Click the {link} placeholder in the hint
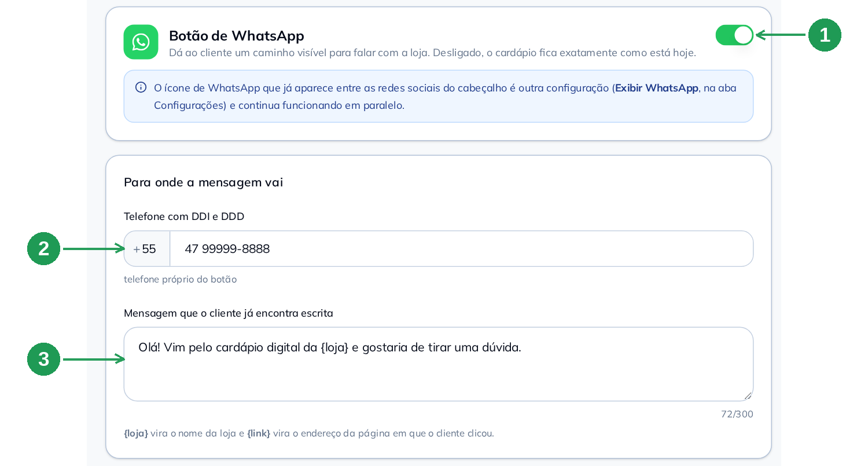 click(259, 433)
